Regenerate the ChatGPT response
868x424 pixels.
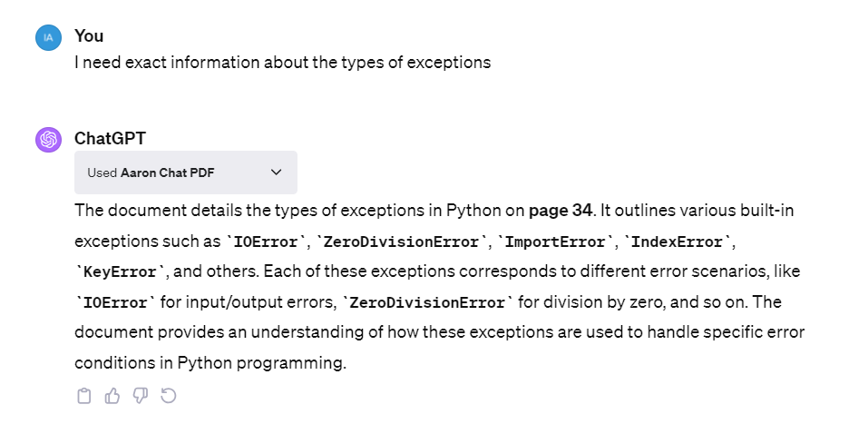[168, 395]
